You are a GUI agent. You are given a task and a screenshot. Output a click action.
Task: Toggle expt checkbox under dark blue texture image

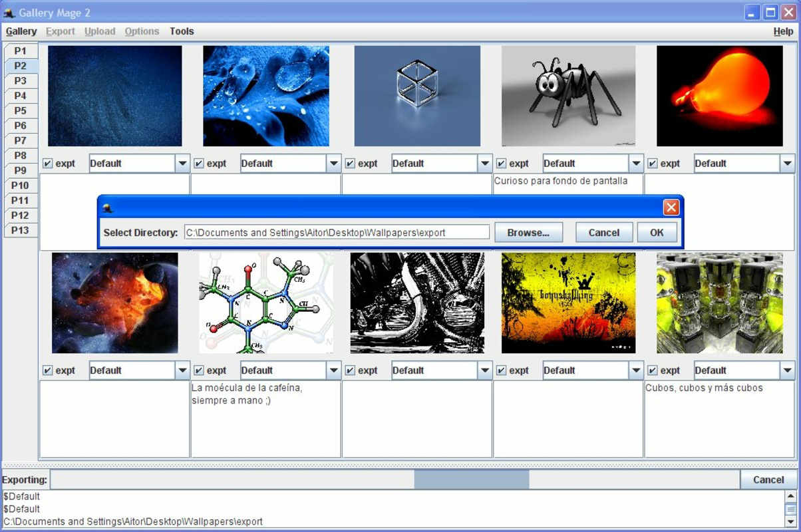click(x=48, y=164)
